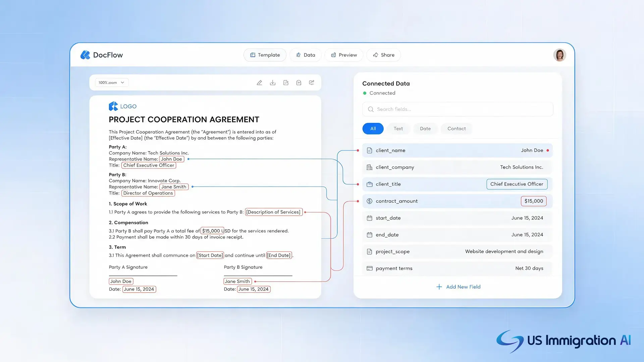Select the client_title field label
Image resolution: width=644 pixels, height=362 pixels.
(388, 184)
